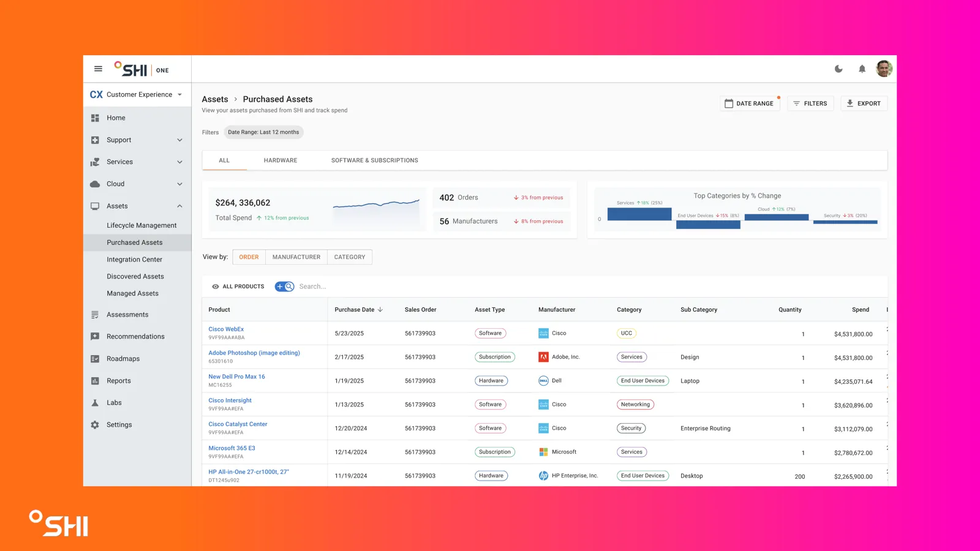Viewport: 980px width, 551px height.
Task: Click the Date Range: Last 12 months chip
Action: tap(263, 132)
